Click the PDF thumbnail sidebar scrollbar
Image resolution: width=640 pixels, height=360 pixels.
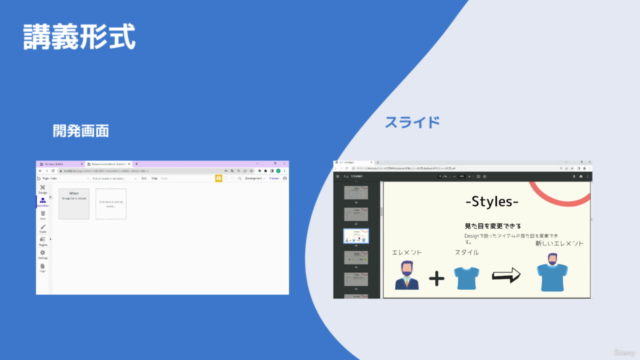click(x=381, y=211)
